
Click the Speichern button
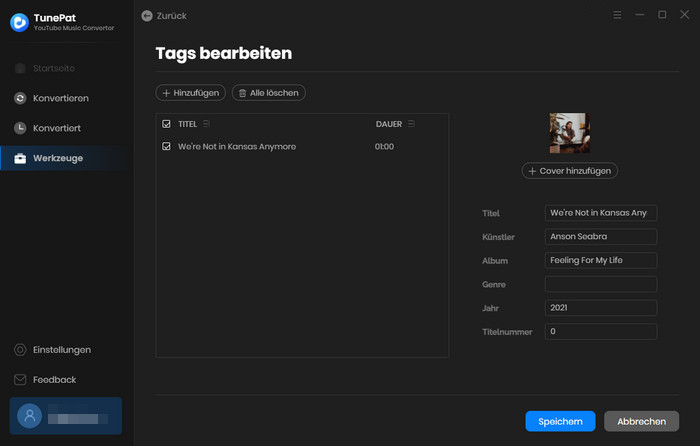click(x=560, y=421)
